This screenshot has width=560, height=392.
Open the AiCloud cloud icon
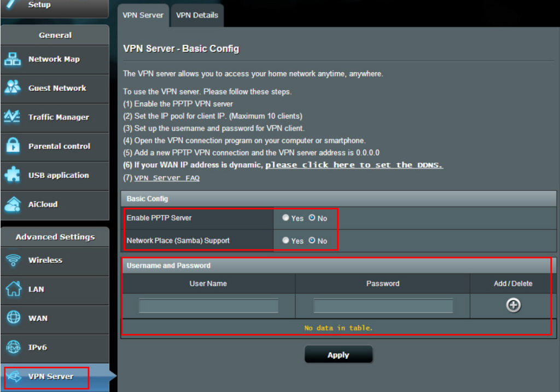point(13,204)
